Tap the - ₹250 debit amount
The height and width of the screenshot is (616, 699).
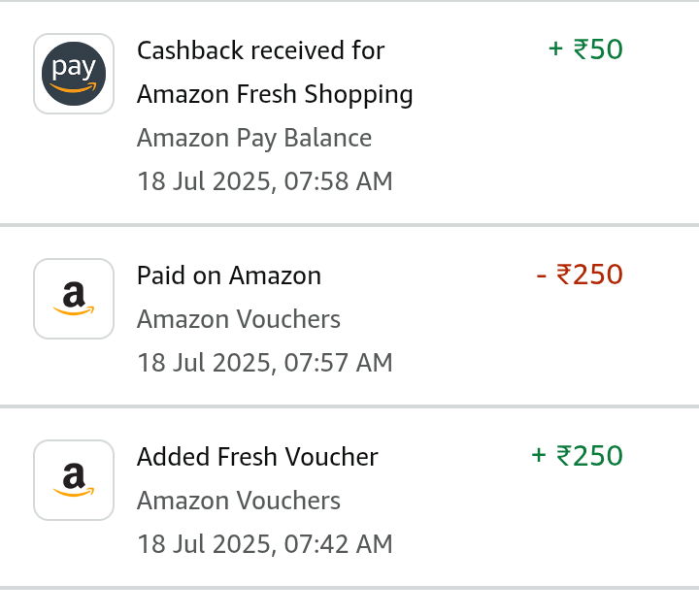point(579,275)
